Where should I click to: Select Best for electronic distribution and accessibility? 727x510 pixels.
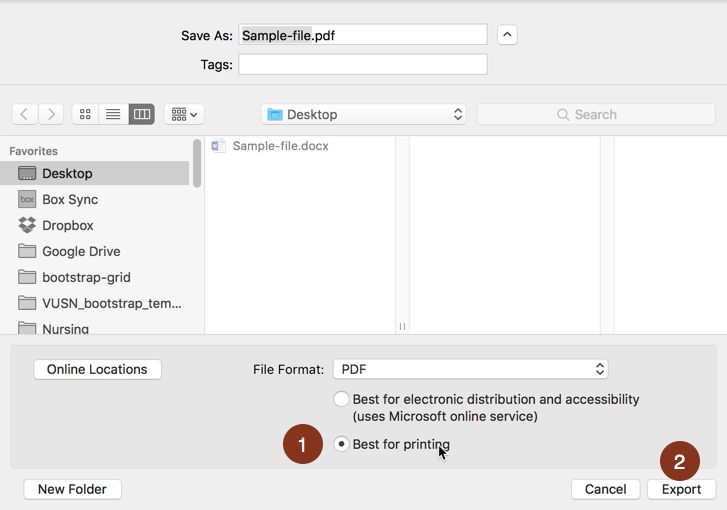click(342, 399)
